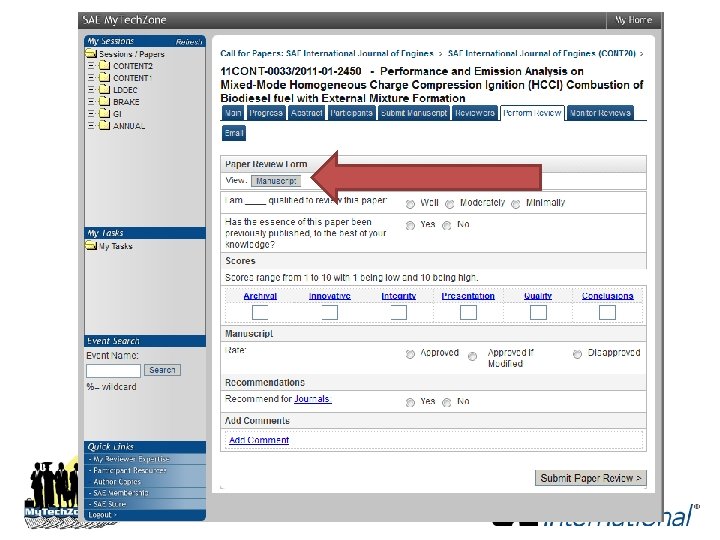Click the My Tasks folder icon

90,246
